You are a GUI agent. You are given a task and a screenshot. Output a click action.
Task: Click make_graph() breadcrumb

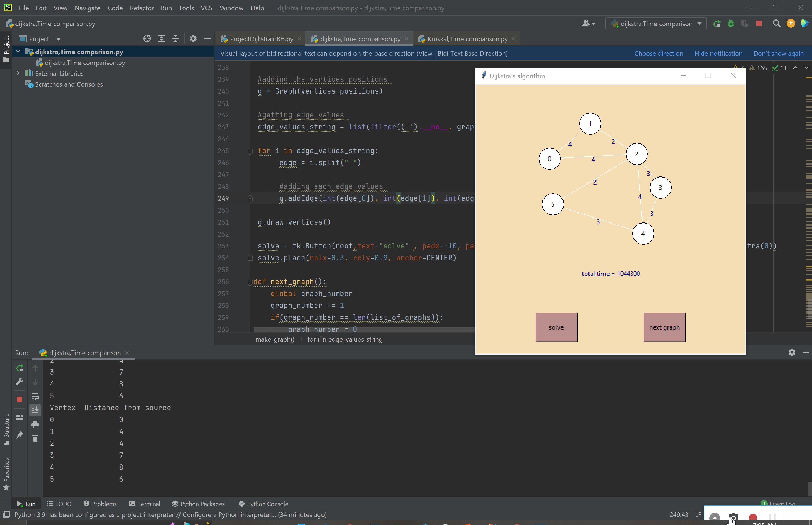[275, 339]
